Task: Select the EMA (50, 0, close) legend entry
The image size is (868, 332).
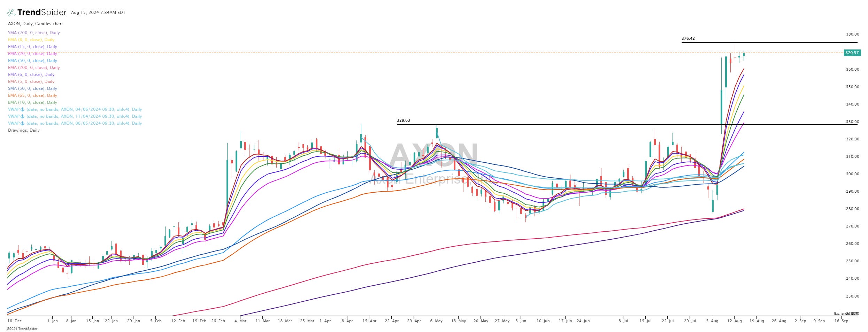Action: click(x=32, y=61)
